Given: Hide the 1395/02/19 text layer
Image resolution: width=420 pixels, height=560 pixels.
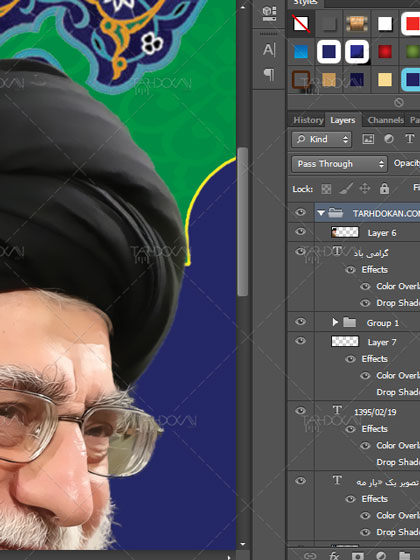Looking at the screenshot, I should 301,411.
